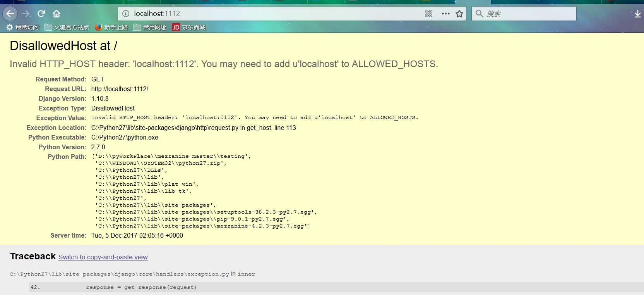The width and height of the screenshot is (644, 295).
Task: Select mezzanine-master\\testing path entry
Action: coord(171,156)
